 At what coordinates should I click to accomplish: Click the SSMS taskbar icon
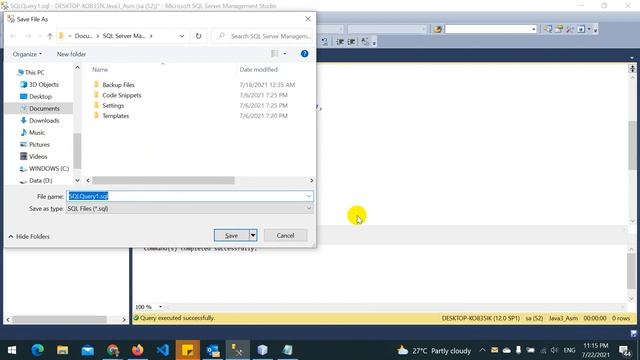(238, 350)
